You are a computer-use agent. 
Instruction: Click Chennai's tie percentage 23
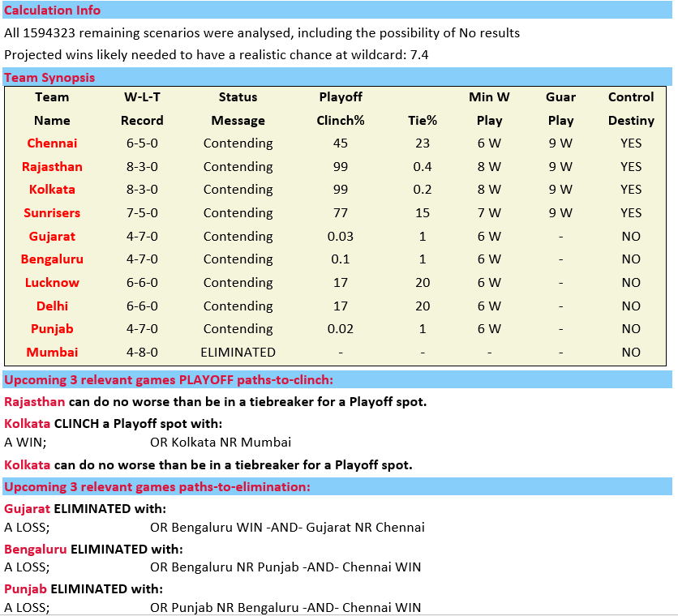point(423,143)
